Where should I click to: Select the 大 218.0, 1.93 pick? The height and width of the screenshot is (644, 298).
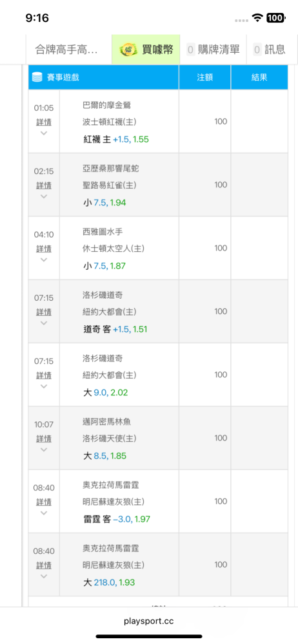[109, 582]
